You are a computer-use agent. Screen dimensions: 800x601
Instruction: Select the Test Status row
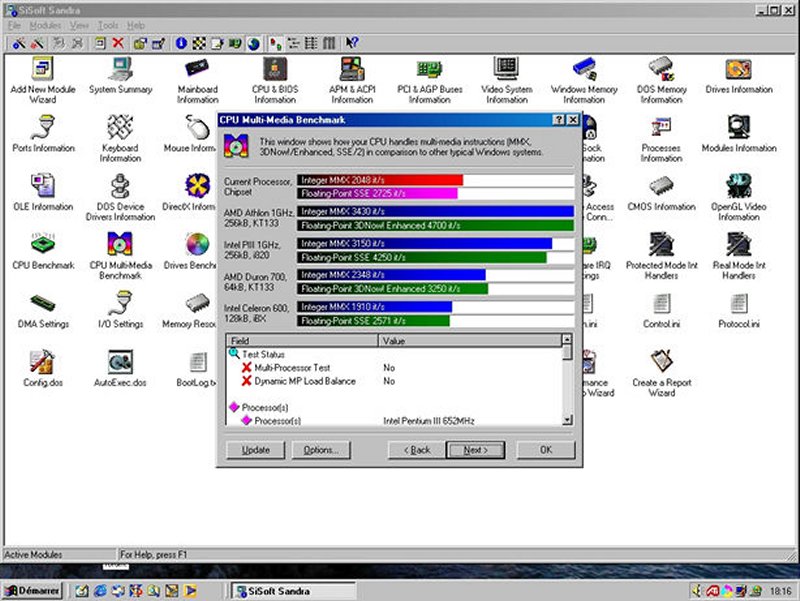(x=394, y=354)
